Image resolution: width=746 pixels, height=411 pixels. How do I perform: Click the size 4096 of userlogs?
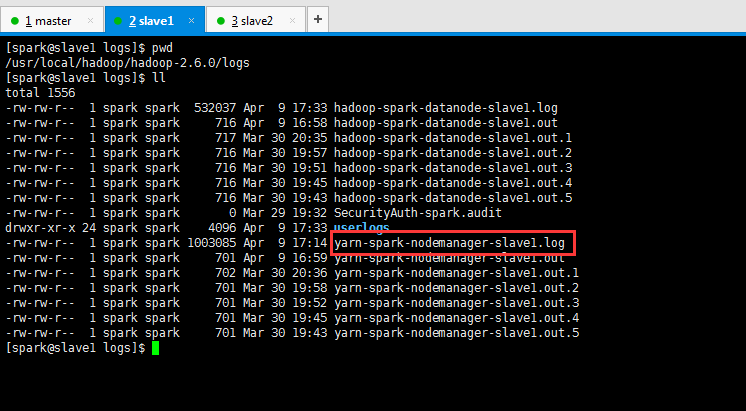point(222,228)
